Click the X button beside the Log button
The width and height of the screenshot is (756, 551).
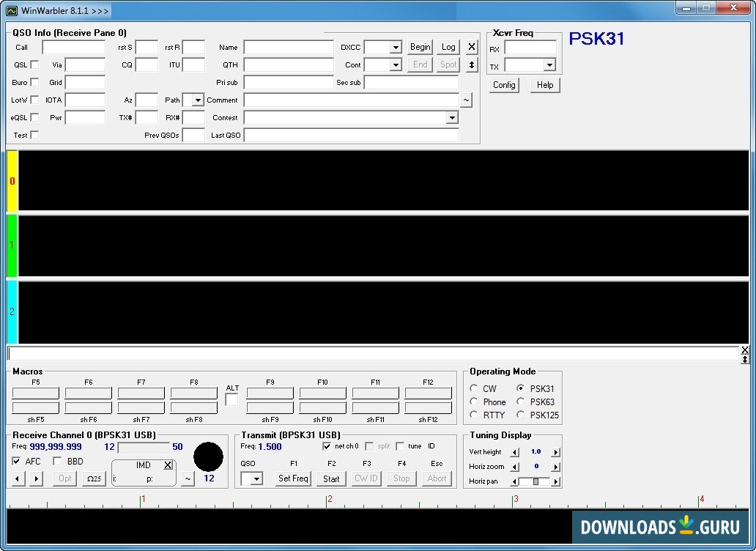pos(472,47)
